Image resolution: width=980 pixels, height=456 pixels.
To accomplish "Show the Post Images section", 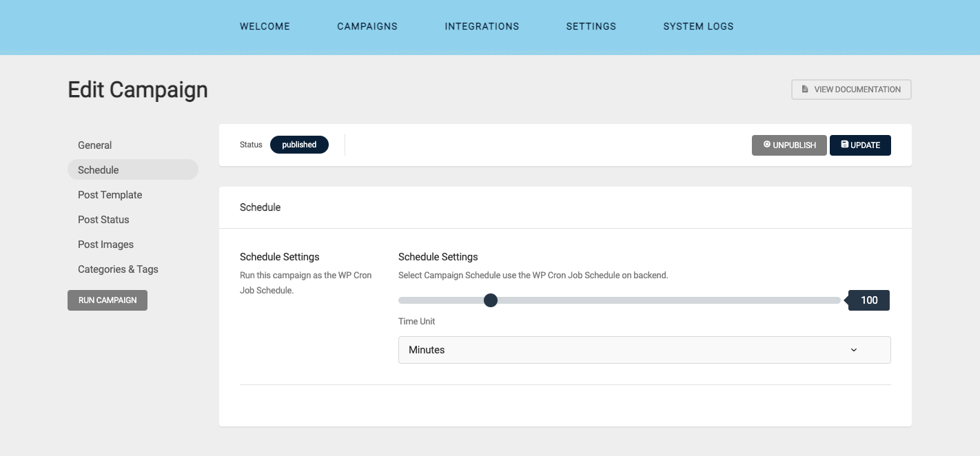I will 105,245.
